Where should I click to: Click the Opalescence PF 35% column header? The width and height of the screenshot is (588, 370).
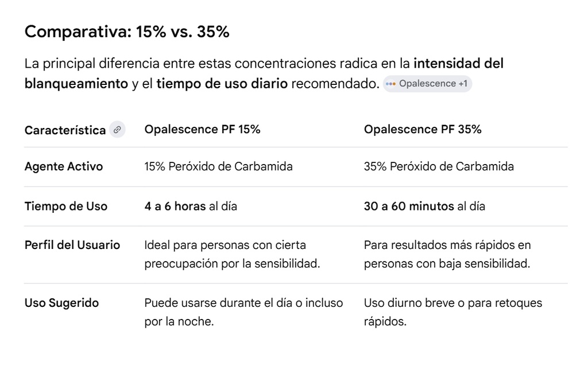click(x=422, y=130)
